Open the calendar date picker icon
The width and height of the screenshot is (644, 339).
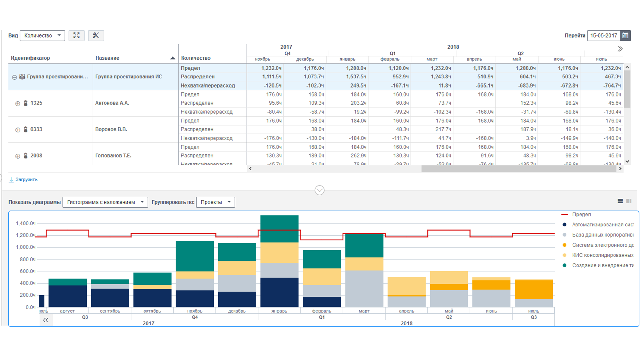pyautogui.click(x=625, y=35)
